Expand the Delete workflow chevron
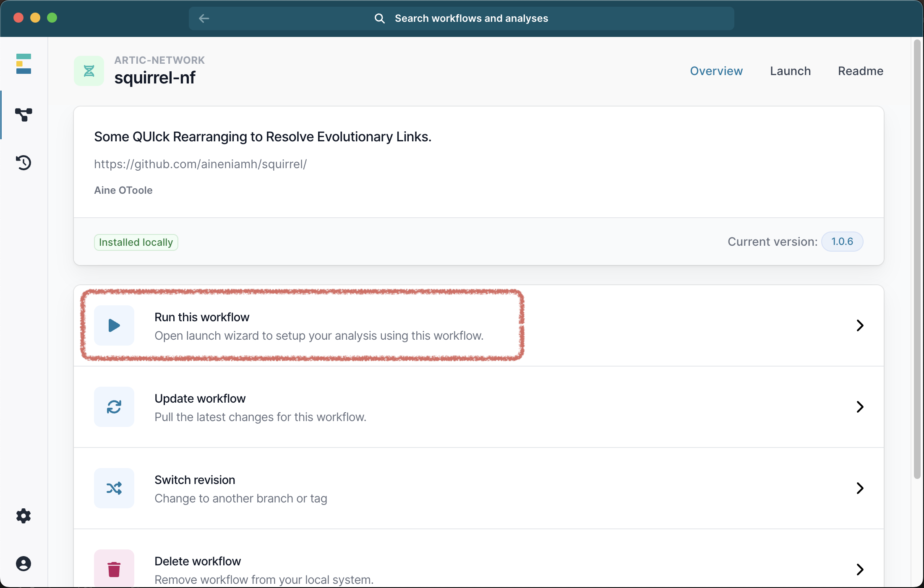The width and height of the screenshot is (924, 588). (860, 569)
